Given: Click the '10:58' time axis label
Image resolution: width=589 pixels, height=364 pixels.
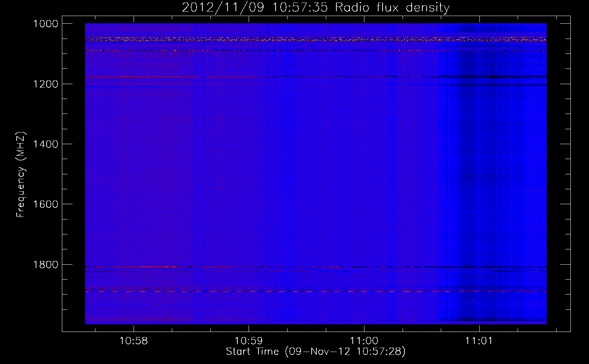Looking at the screenshot, I should pos(134,341).
